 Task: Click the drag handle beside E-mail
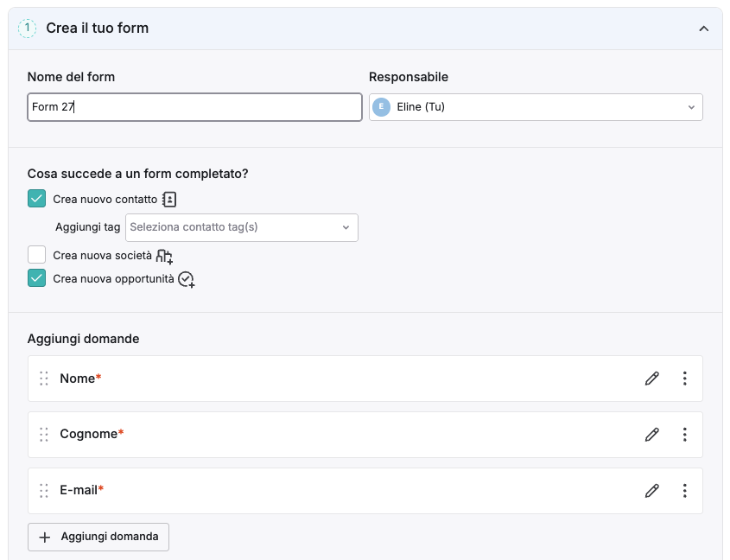(x=44, y=490)
